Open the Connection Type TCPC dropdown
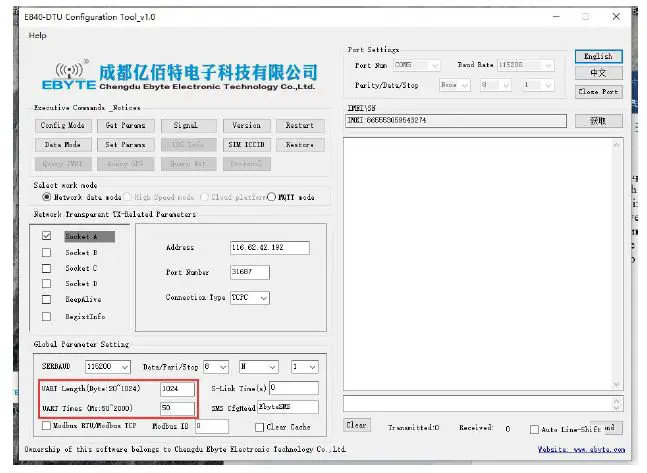 pos(250,298)
